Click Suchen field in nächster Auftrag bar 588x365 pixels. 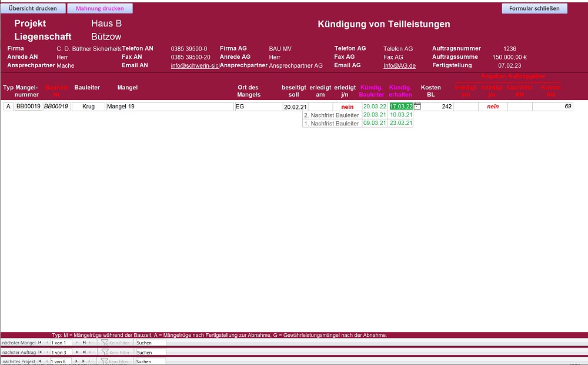[x=151, y=352]
